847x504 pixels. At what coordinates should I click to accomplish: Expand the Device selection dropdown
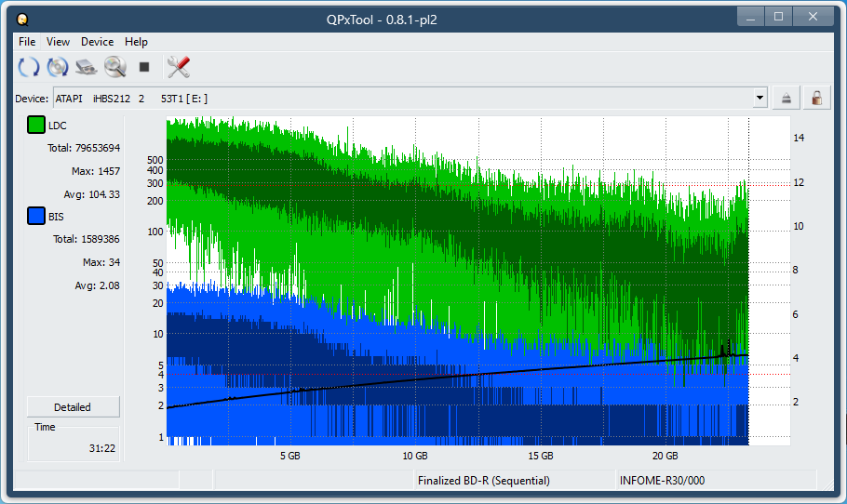pyautogui.click(x=760, y=99)
